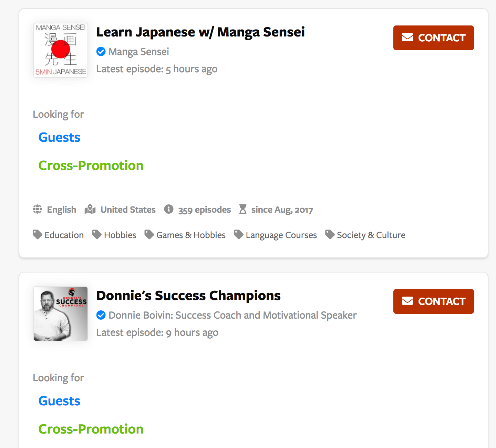Click the tag icon next to Society & Culture
Screen dimensions: 496x448
point(330,235)
